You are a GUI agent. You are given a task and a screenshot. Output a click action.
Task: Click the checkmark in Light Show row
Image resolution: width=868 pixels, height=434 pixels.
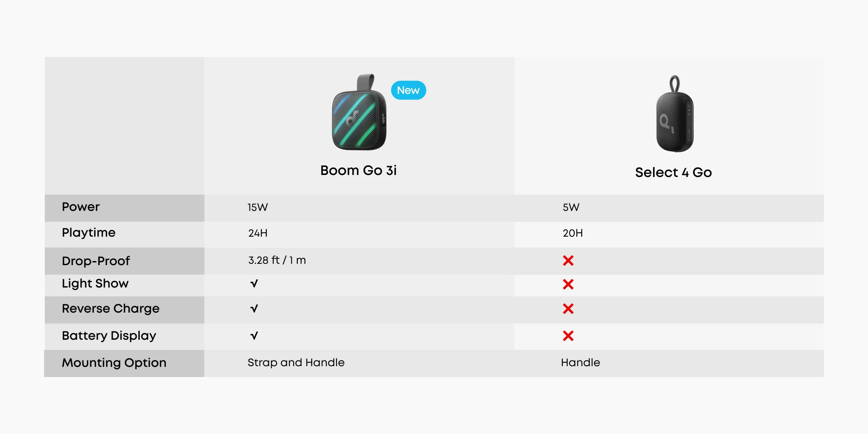254,283
